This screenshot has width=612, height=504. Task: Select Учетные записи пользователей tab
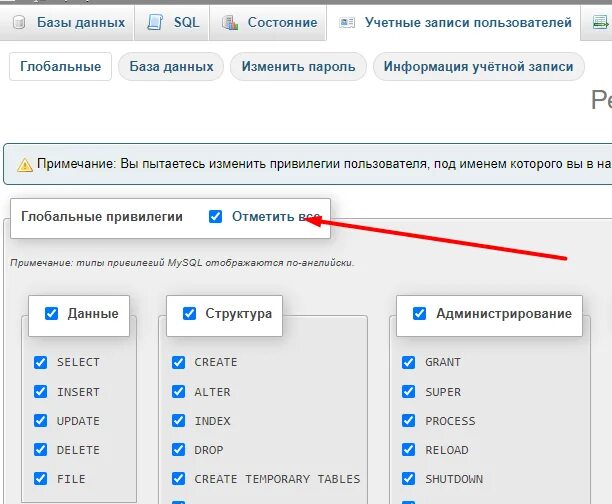point(454,22)
